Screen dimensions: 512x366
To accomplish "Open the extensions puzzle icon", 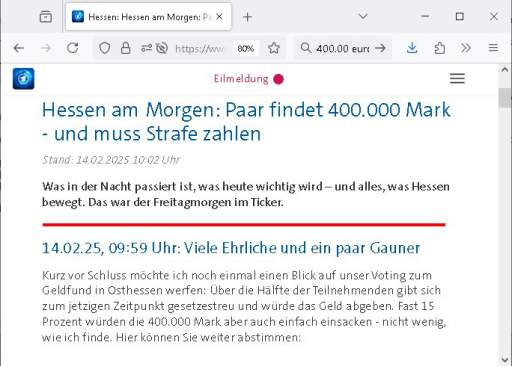I will [x=440, y=48].
